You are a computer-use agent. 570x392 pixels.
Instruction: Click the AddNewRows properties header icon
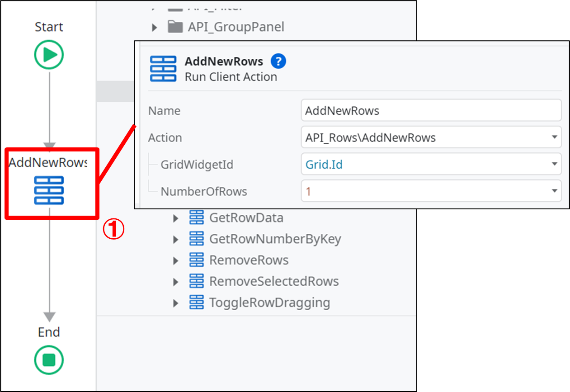click(163, 69)
